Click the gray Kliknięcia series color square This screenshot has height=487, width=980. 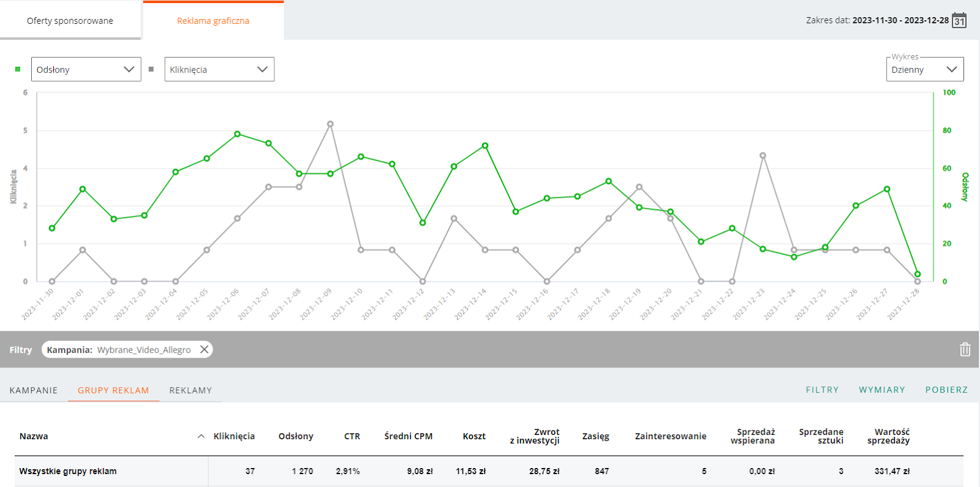[151, 69]
